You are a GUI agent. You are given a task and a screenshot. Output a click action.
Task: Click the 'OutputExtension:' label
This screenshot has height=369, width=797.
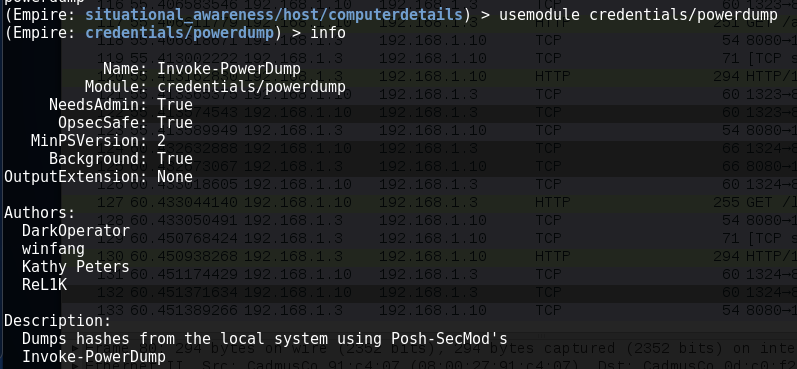click(x=76, y=177)
